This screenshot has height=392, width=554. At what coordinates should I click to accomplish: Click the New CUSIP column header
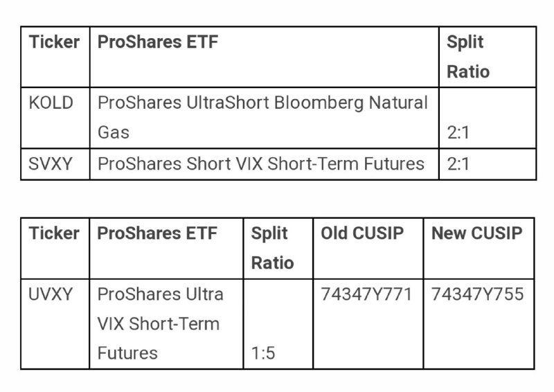tap(477, 233)
